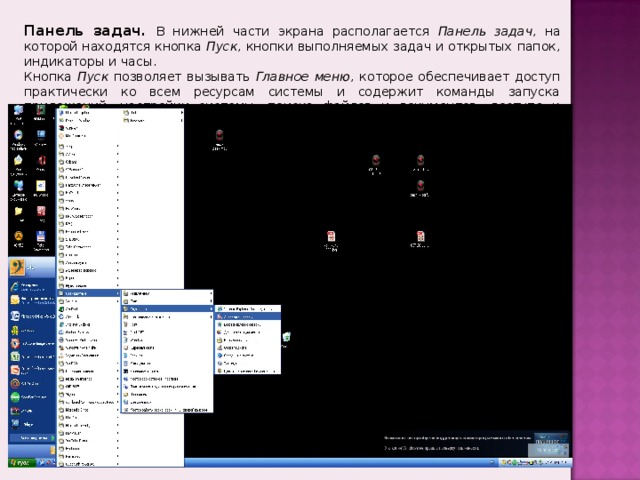This screenshot has width=640, height=480.
Task: Click the bass clef user picture in start menu
Action: 17,267
